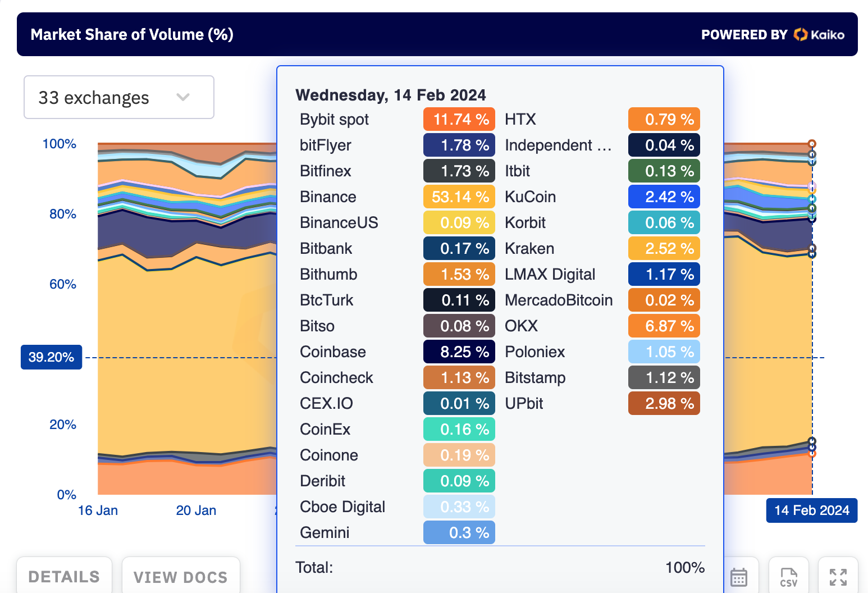The image size is (868, 593).
Task: Click the 14 Feb 2024 x-axis marker
Action: [x=812, y=510]
